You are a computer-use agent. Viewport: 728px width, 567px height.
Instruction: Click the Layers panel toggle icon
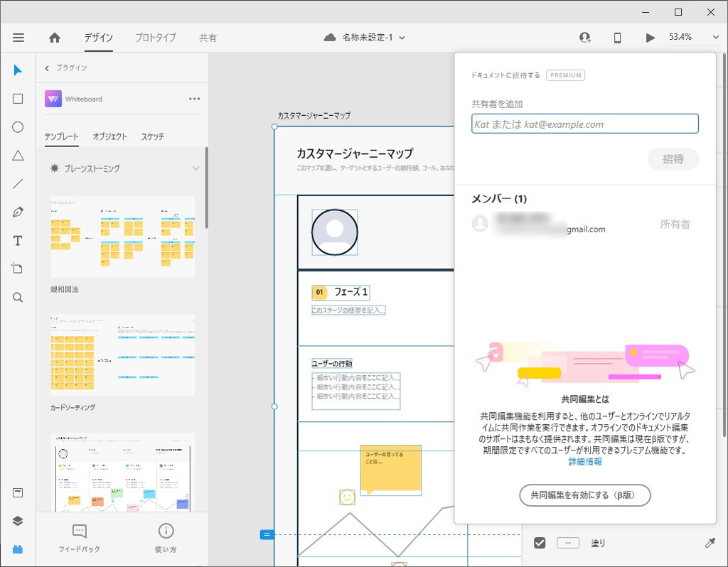pos(17,520)
